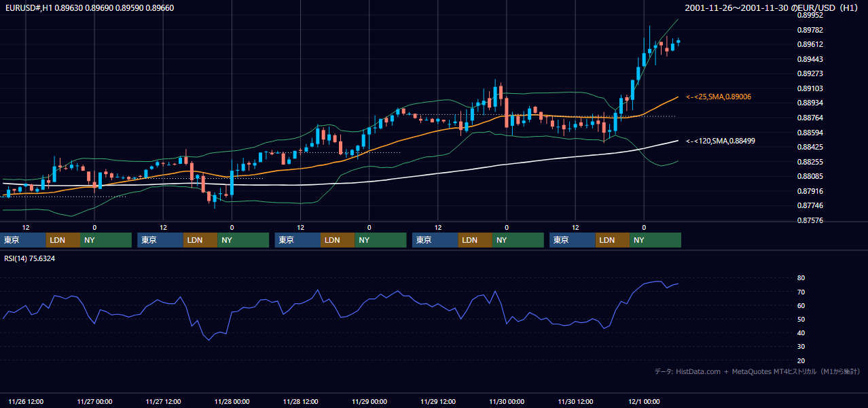Click the 11/27 12:00 time axis label
The height and width of the screenshot is (408, 868).
coord(163,402)
